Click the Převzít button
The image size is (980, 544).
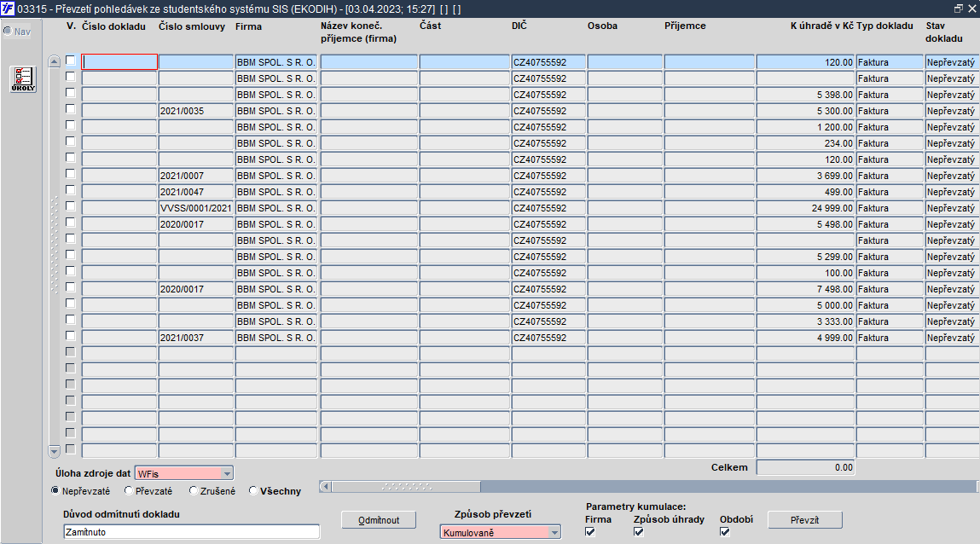[x=805, y=520]
